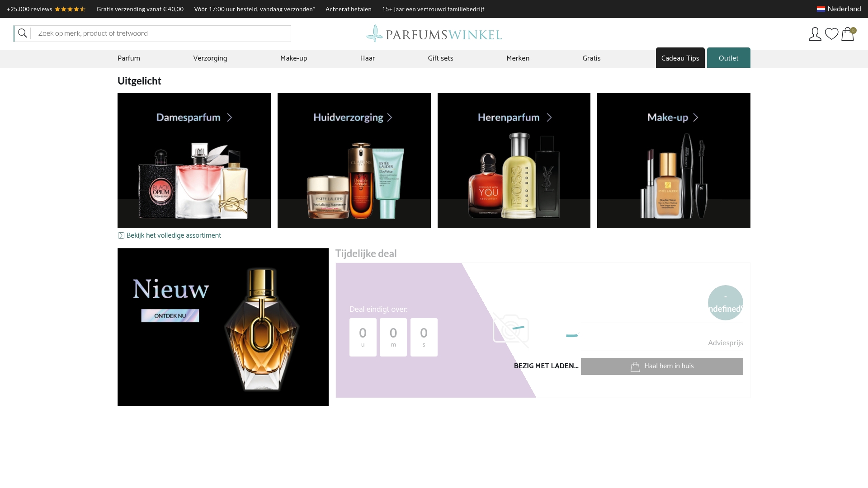Click the chevron arrow on the Herenparfum banner

[x=549, y=117]
